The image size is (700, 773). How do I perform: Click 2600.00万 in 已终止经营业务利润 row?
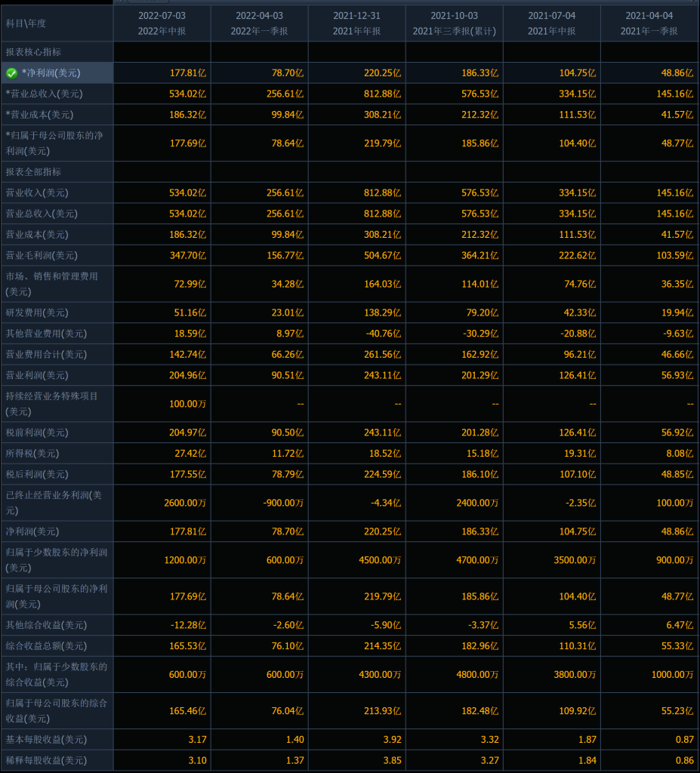coord(185,503)
